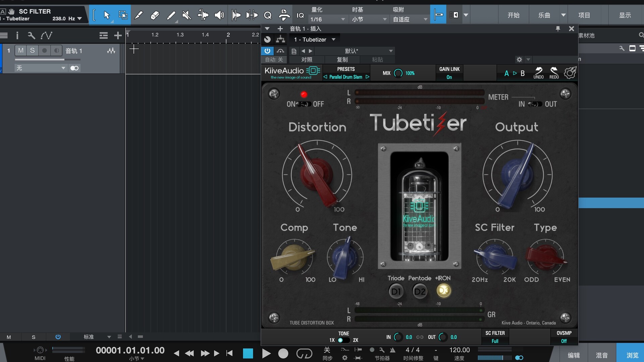The height and width of the screenshot is (362, 644).
Task: Switch to the 混音 mix tab
Action: click(601, 355)
